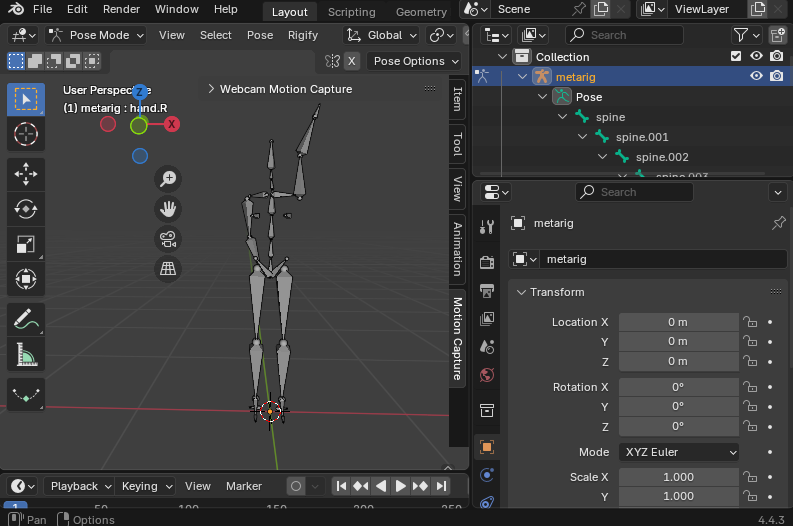Screen dimensions: 793x526
Task: Switch to orthographic grid view icon
Action: click(169, 268)
